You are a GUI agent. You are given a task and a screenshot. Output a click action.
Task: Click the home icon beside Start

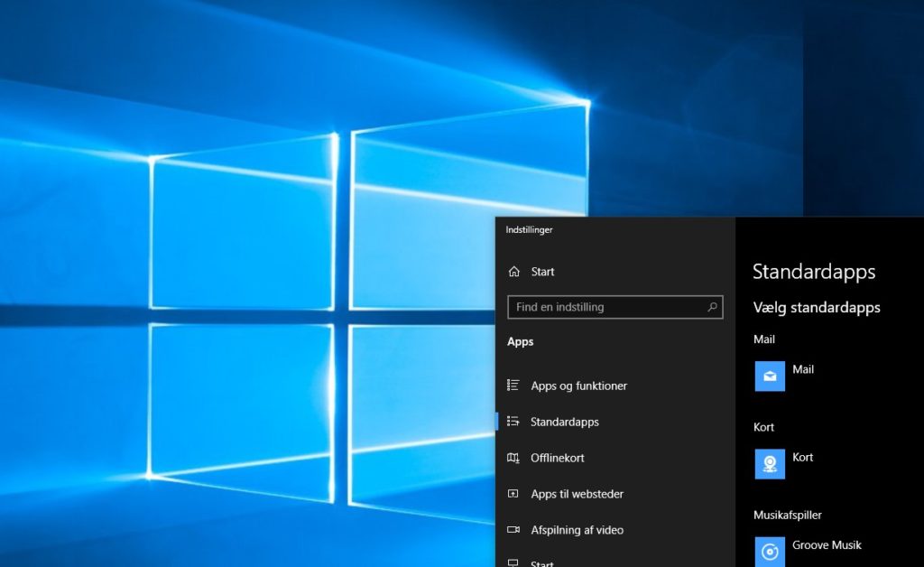515,271
